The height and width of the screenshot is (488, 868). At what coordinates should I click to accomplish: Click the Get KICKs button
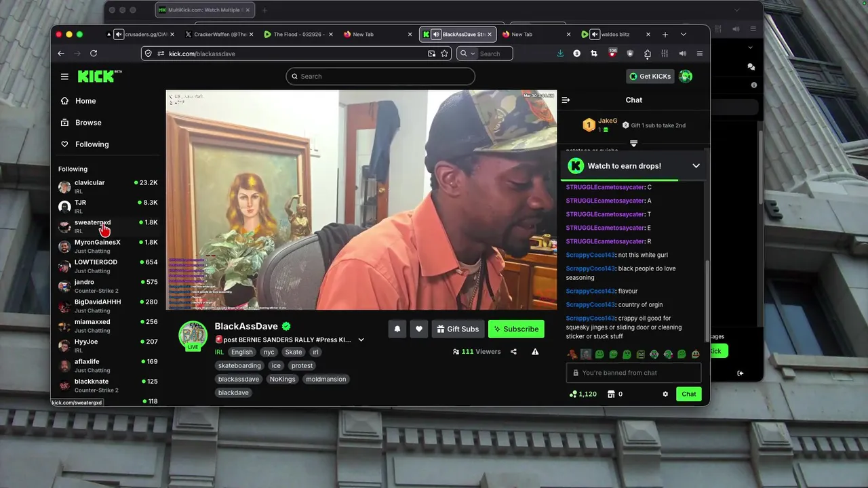pyautogui.click(x=650, y=76)
